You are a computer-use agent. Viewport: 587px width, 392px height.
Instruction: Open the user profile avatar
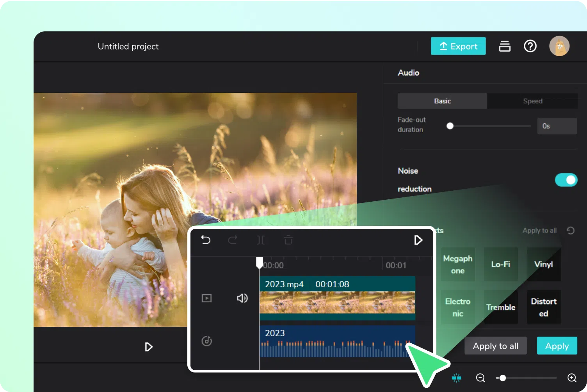559,46
